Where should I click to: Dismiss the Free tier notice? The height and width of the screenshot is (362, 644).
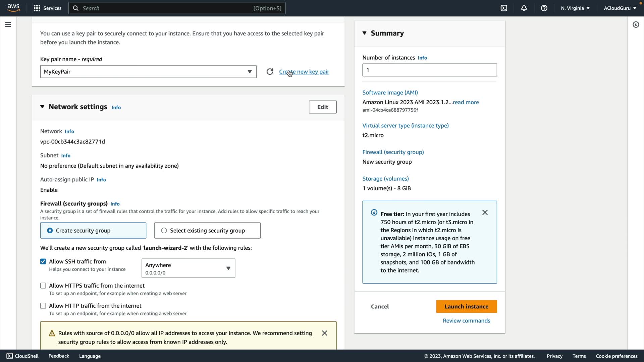[485, 213]
